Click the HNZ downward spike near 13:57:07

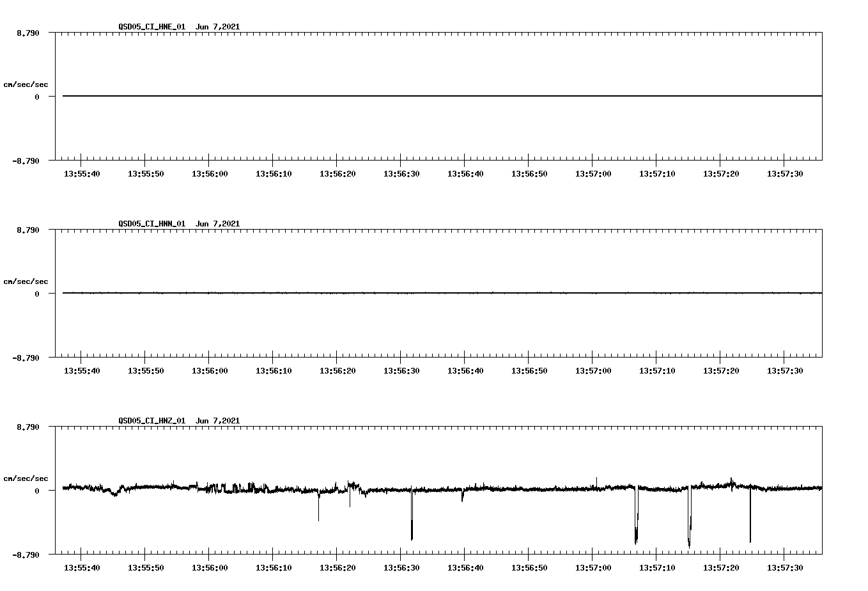(637, 517)
